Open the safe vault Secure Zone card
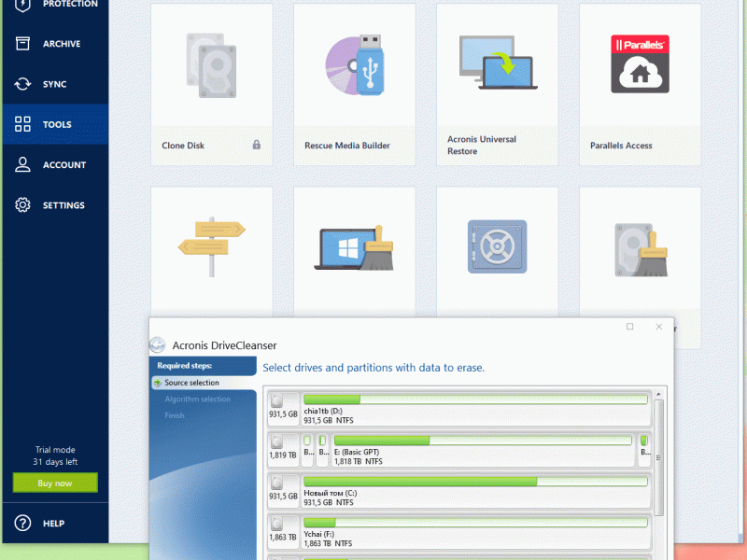The width and height of the screenshot is (747, 560). click(498, 251)
